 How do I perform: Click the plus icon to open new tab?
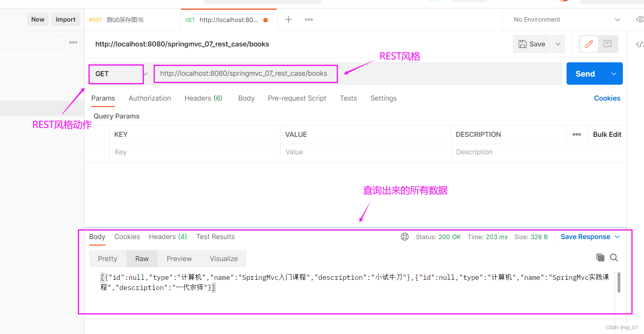coord(289,20)
